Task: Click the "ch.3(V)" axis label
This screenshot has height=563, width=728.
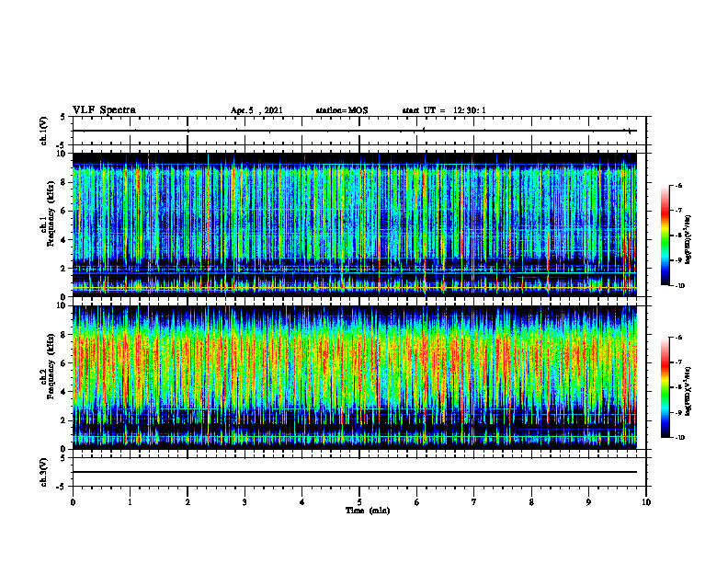Action: point(43,472)
